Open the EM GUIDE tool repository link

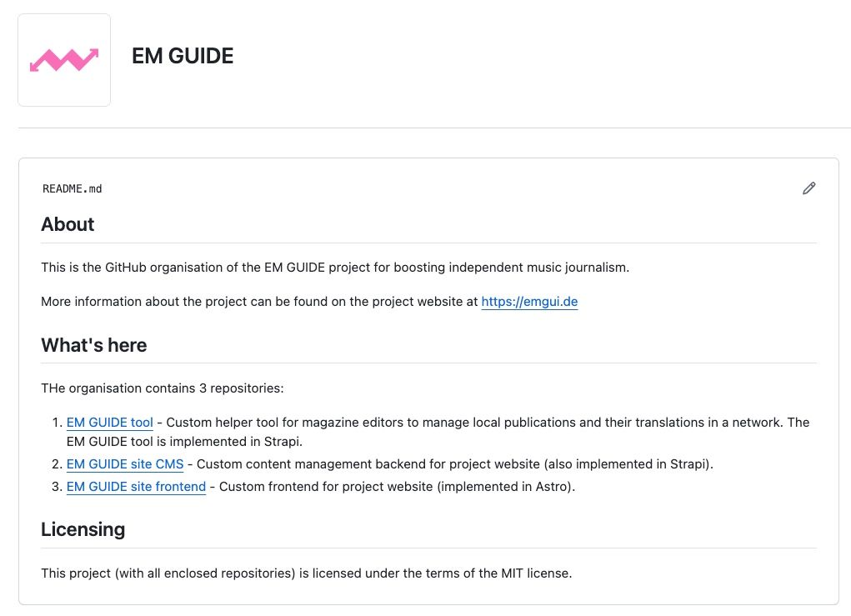[108, 422]
